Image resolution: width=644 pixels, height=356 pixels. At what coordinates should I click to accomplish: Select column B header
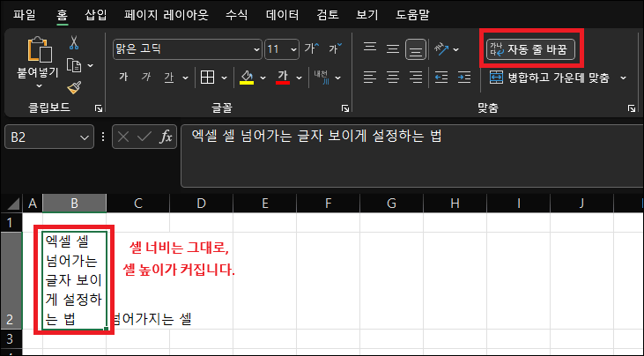tap(74, 204)
